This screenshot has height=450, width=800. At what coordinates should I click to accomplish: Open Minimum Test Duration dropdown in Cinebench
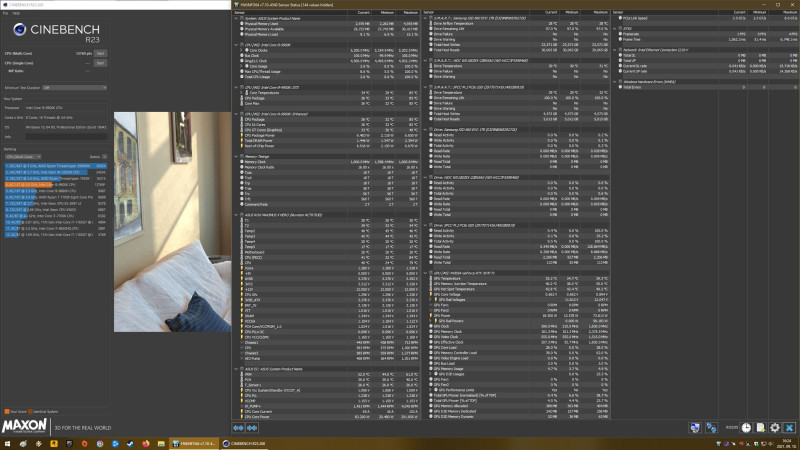coord(74,88)
